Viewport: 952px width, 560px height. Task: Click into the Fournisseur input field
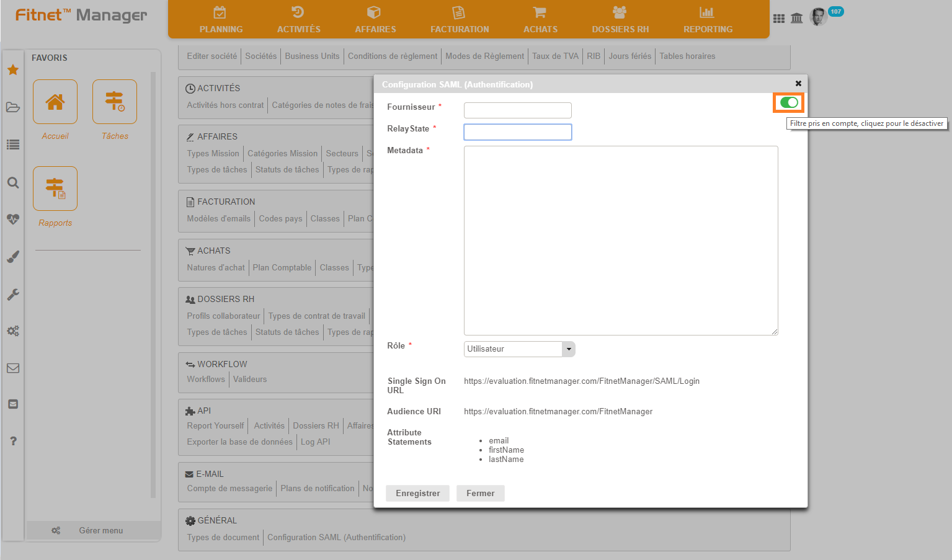517,110
